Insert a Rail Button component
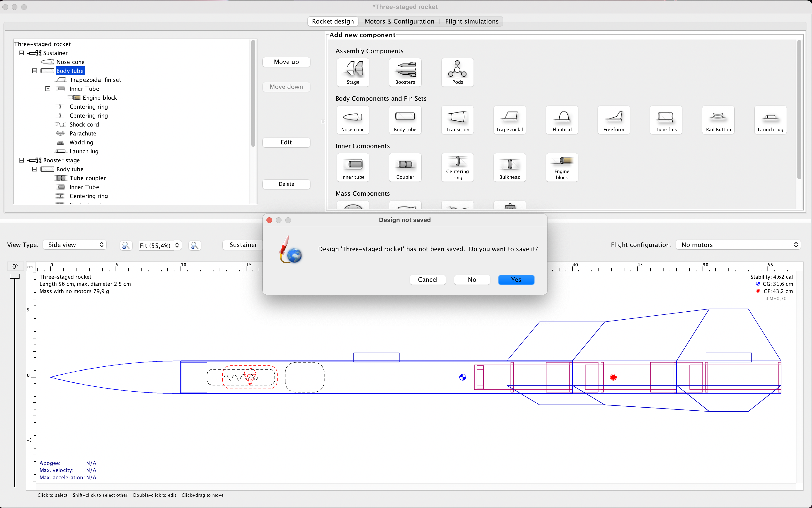 click(x=718, y=120)
